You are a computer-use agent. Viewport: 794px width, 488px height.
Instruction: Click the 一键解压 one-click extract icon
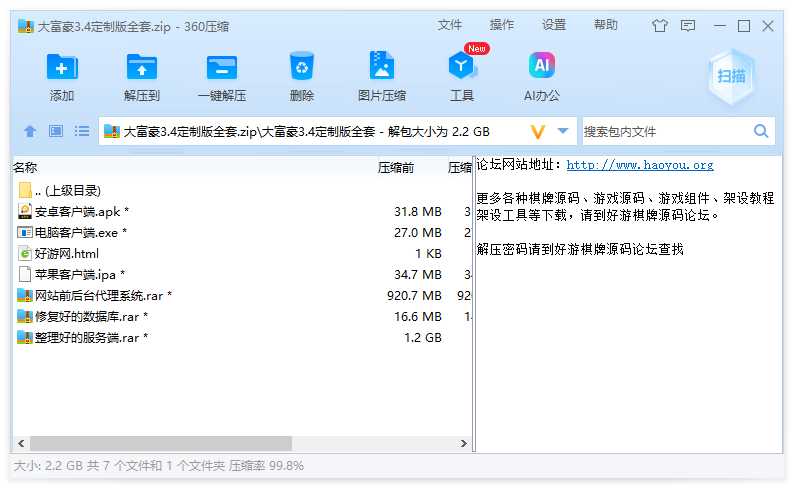click(222, 67)
